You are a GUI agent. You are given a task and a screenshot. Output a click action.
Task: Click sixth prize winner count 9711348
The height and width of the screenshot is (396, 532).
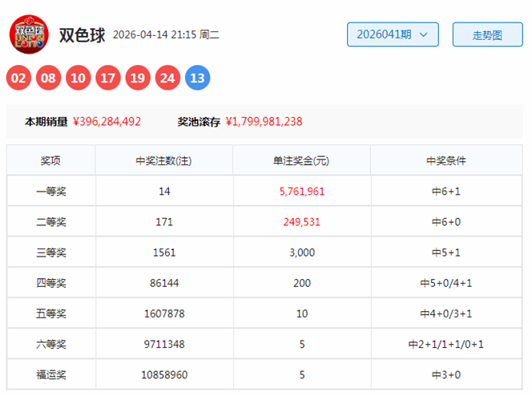[x=164, y=344]
